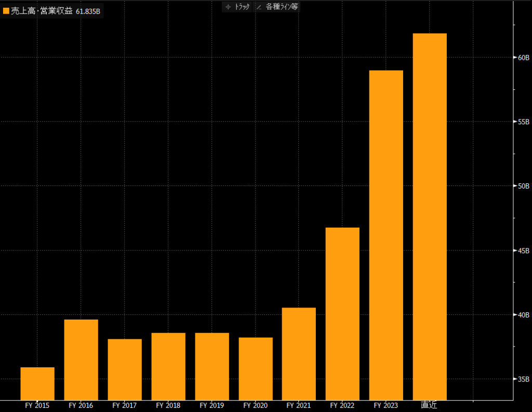Choose the FY 2023 bar
Image resolution: width=532 pixels, height=412 pixels.
coord(386,235)
